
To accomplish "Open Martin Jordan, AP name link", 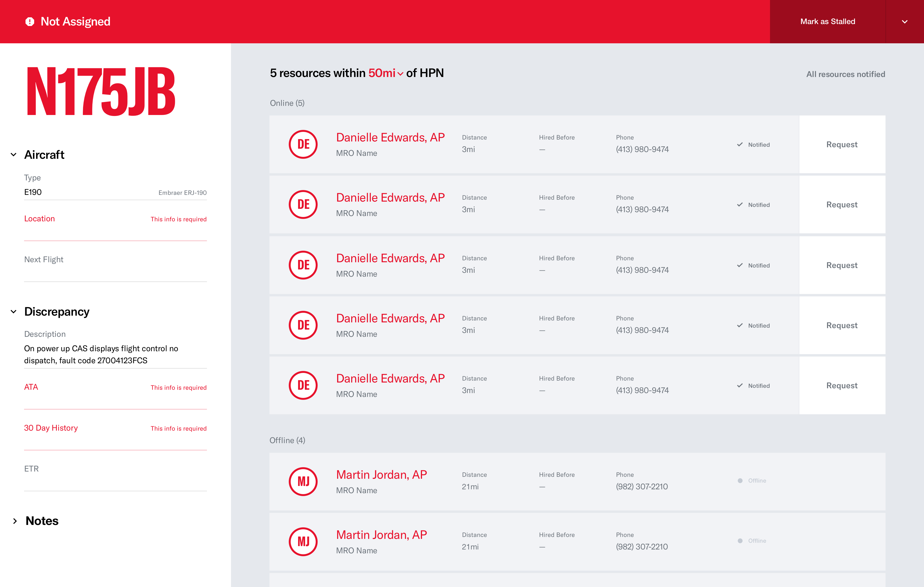I will [x=381, y=475].
